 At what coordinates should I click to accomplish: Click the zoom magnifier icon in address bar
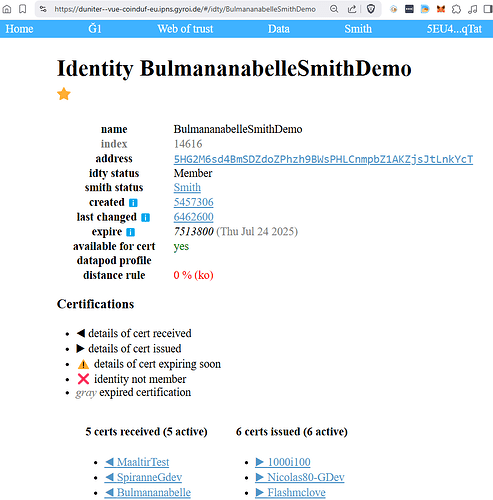[334, 9]
